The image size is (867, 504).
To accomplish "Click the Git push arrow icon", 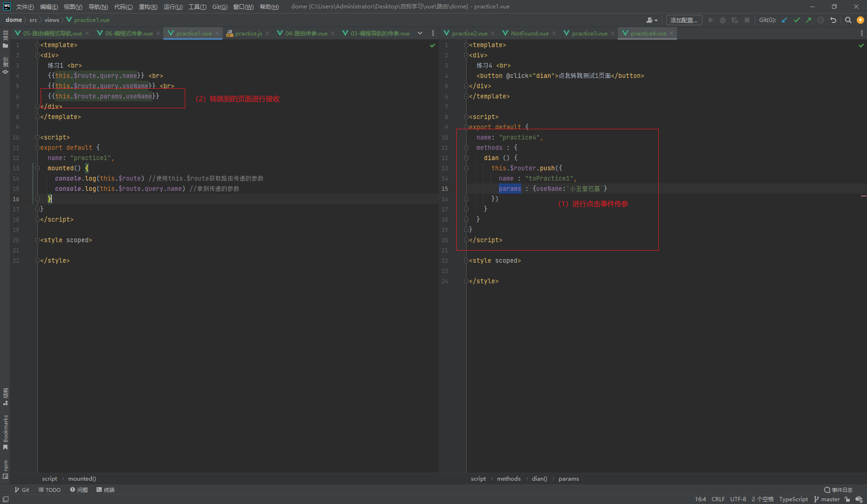I will [x=809, y=20].
